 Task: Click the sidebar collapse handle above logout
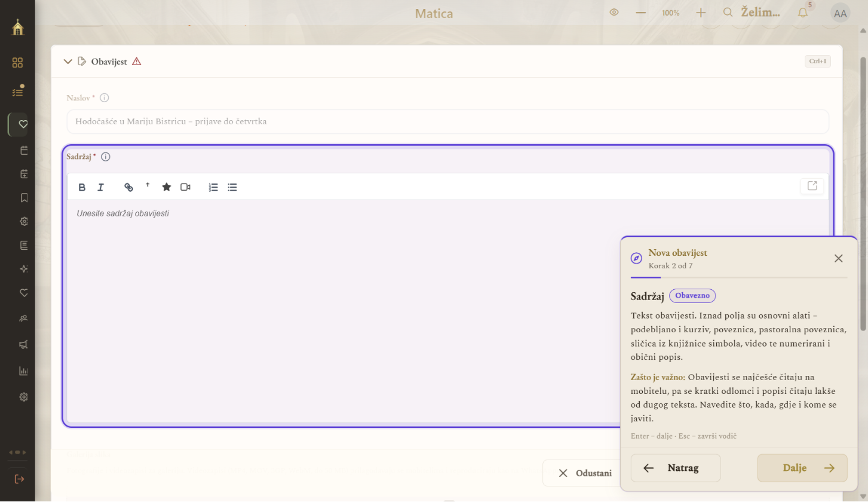17,452
